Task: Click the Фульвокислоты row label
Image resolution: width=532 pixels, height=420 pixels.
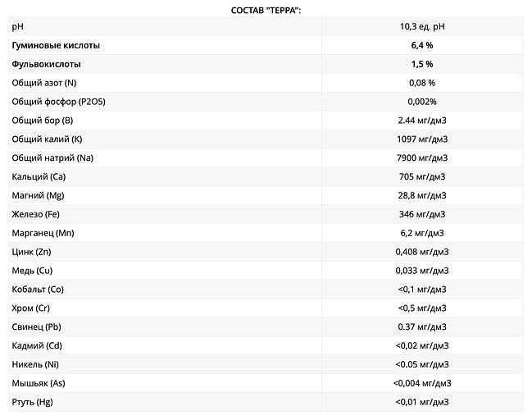Action: tap(46, 64)
